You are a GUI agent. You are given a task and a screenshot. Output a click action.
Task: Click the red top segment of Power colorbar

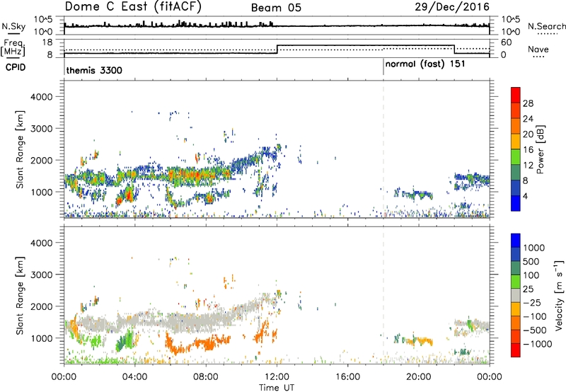pyautogui.click(x=516, y=96)
